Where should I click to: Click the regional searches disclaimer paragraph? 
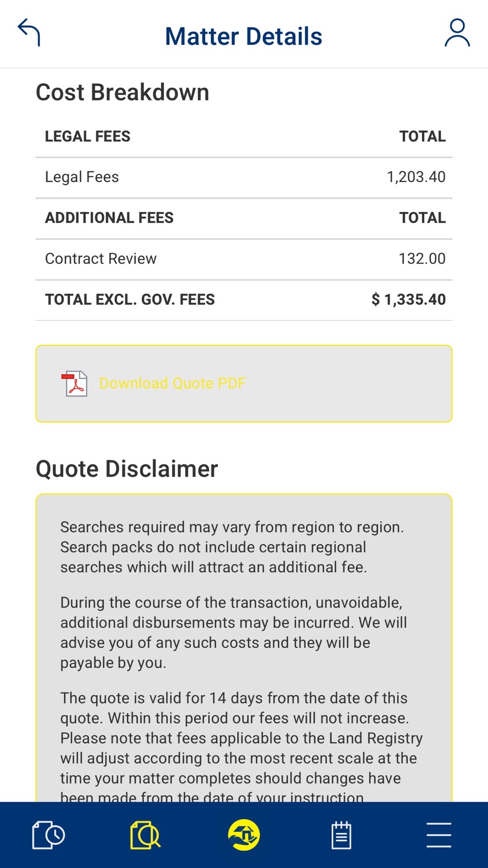232,547
